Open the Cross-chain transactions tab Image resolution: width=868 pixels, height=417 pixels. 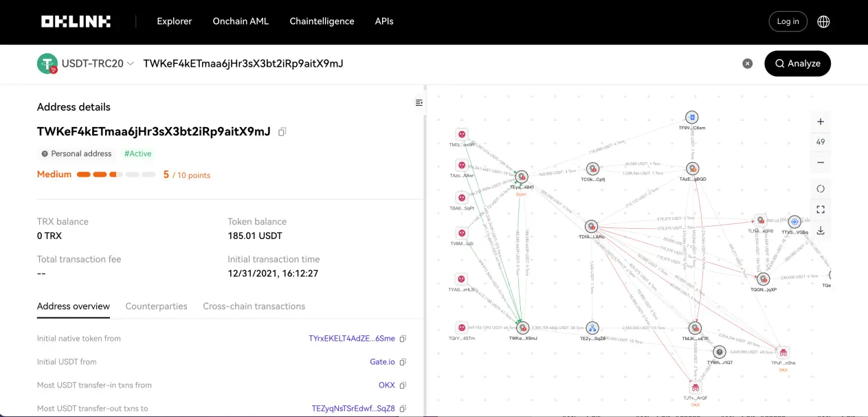click(x=254, y=306)
